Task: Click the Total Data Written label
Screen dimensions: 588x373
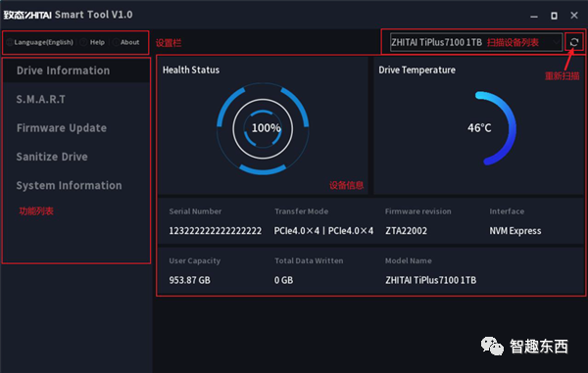Action: [x=309, y=261]
